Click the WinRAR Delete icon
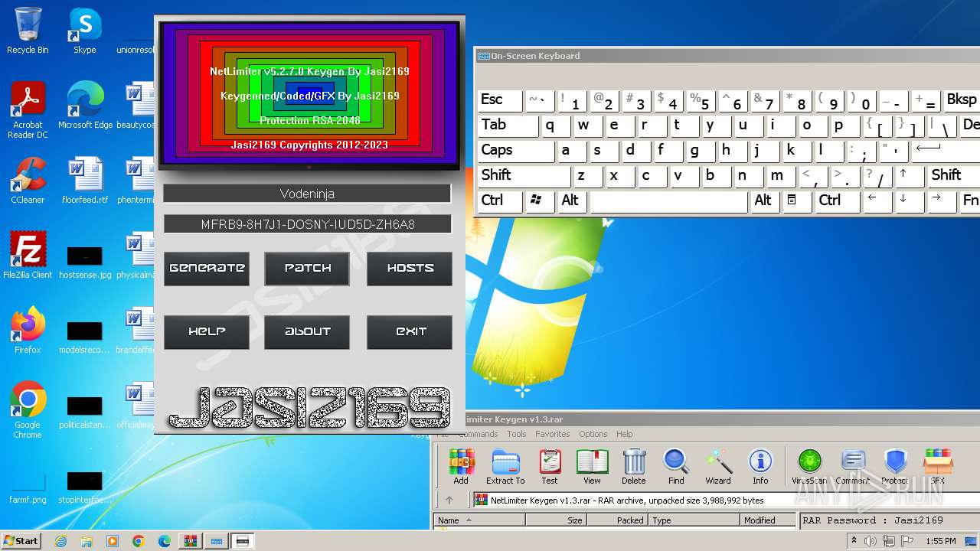This screenshot has width=980, height=551. pyautogui.click(x=634, y=467)
